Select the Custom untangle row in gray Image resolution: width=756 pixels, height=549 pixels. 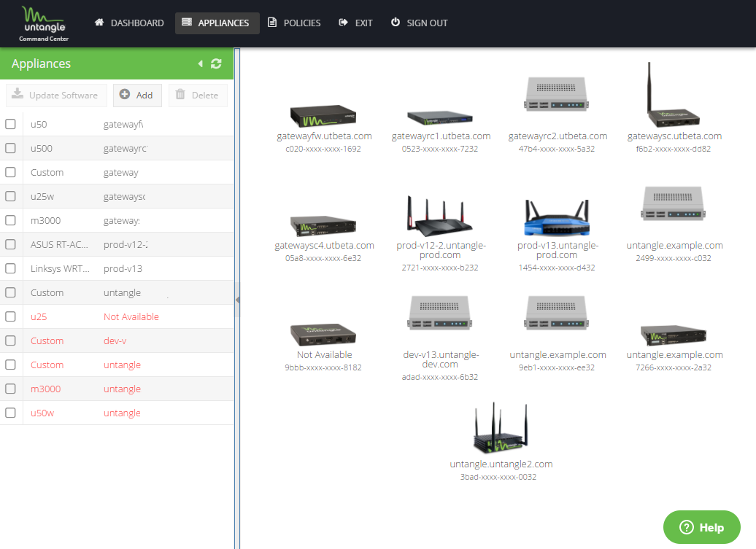click(117, 293)
